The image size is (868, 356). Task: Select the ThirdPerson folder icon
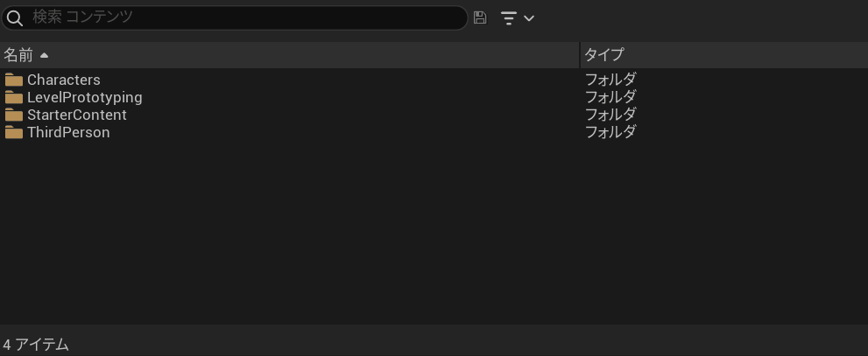click(x=14, y=133)
